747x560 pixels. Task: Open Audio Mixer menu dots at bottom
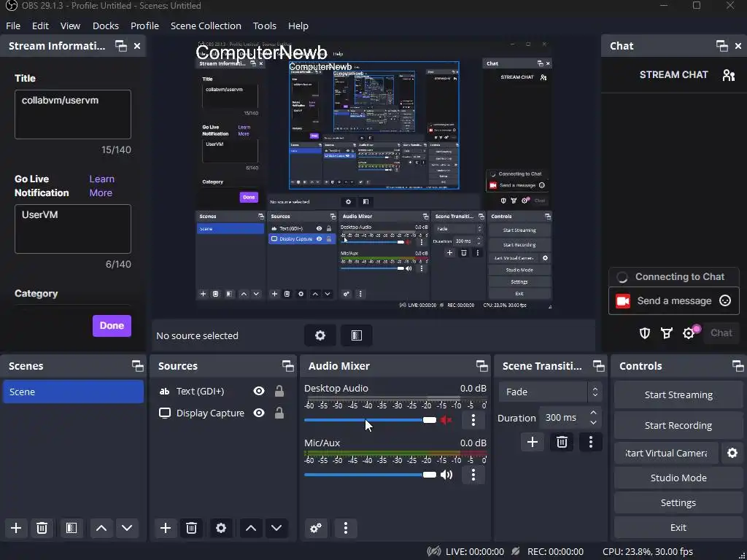click(346, 528)
